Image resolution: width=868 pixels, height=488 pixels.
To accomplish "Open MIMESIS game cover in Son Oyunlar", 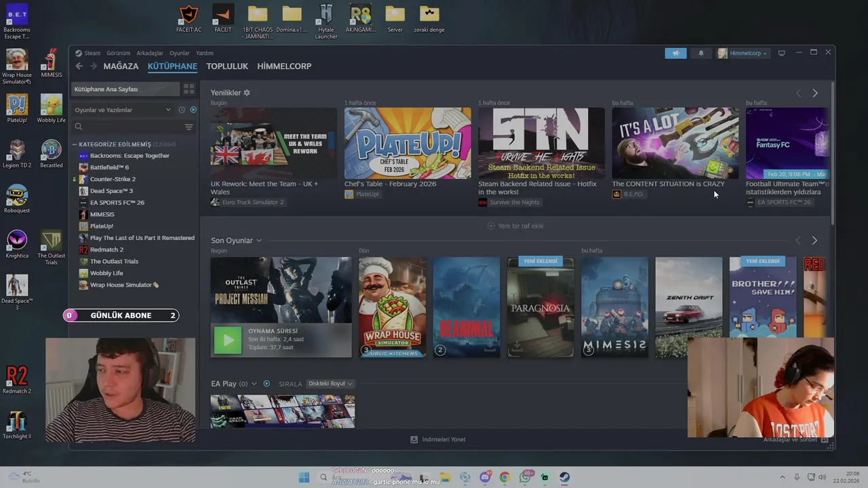I will [x=615, y=307].
